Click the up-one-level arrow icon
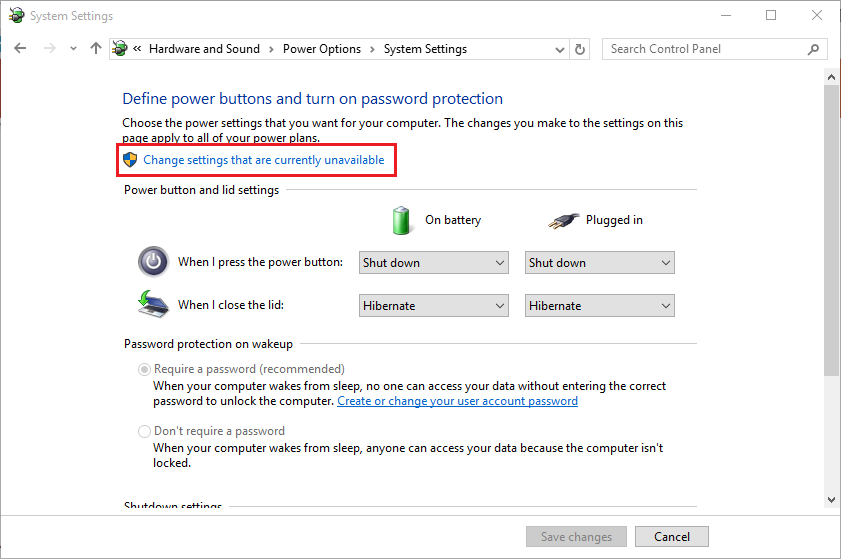This screenshot has width=841, height=559. 96,49
